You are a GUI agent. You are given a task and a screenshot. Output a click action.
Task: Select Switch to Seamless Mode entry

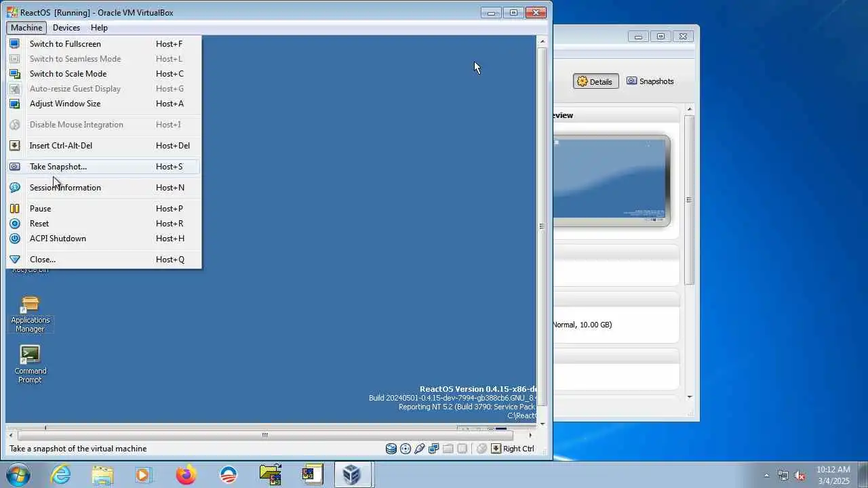(x=104, y=59)
